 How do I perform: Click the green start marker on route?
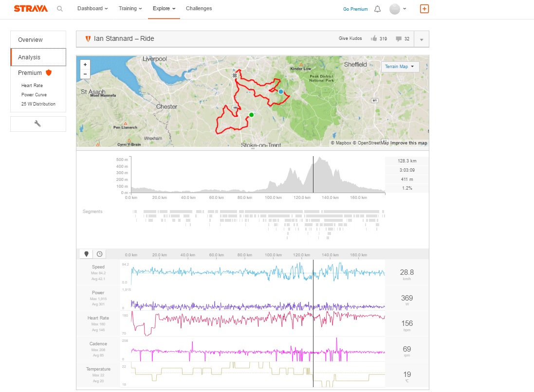coord(251,115)
